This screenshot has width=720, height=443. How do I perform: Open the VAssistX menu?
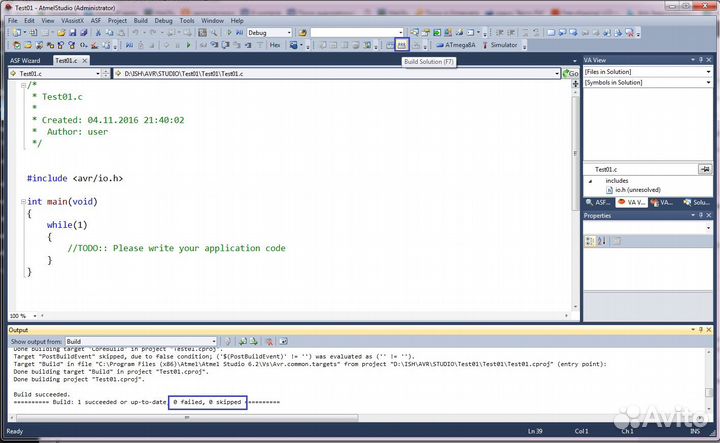tap(73, 20)
